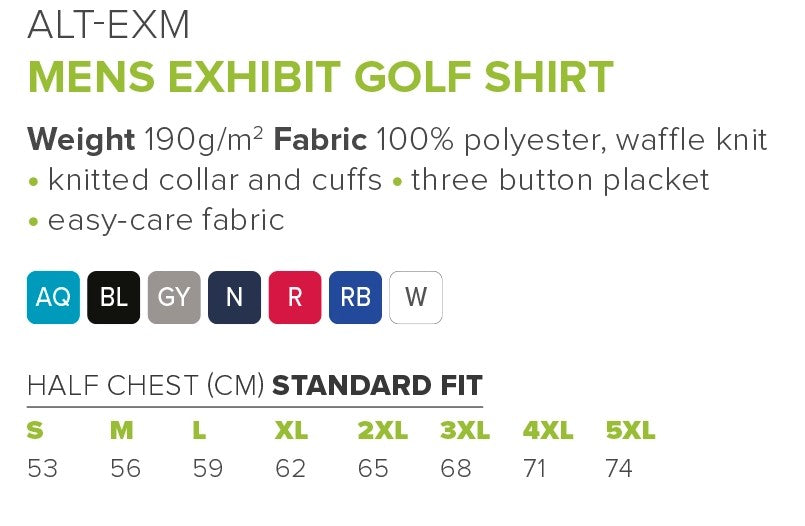Select the navy N color swatch
This screenshot has width=805, height=526.
click(234, 298)
